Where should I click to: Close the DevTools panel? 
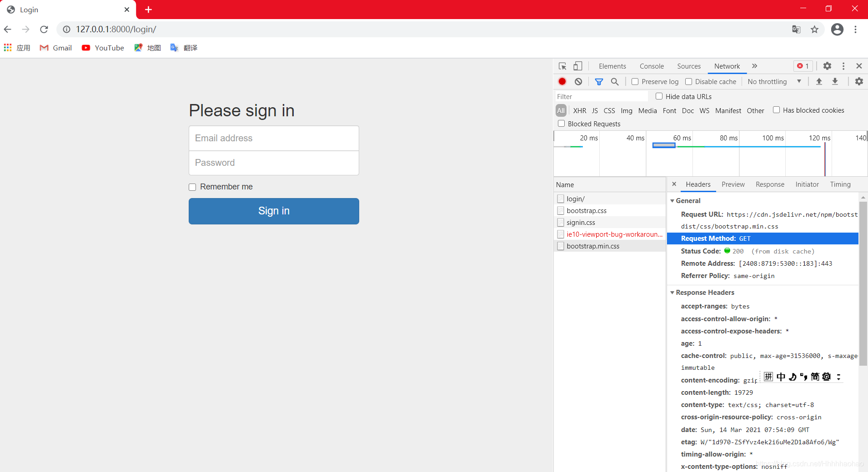click(x=859, y=66)
